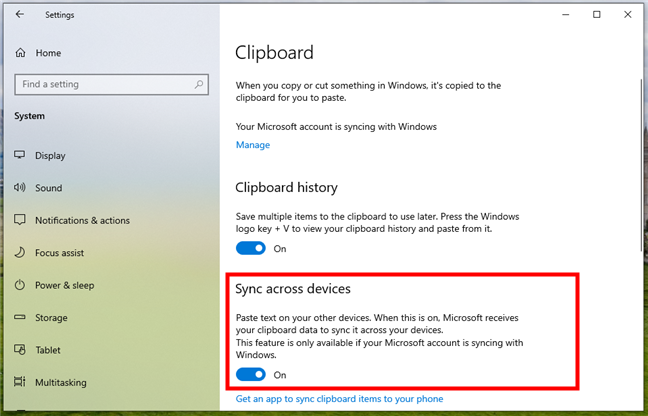
Task: Go to Multitasking settings
Action: (x=60, y=382)
